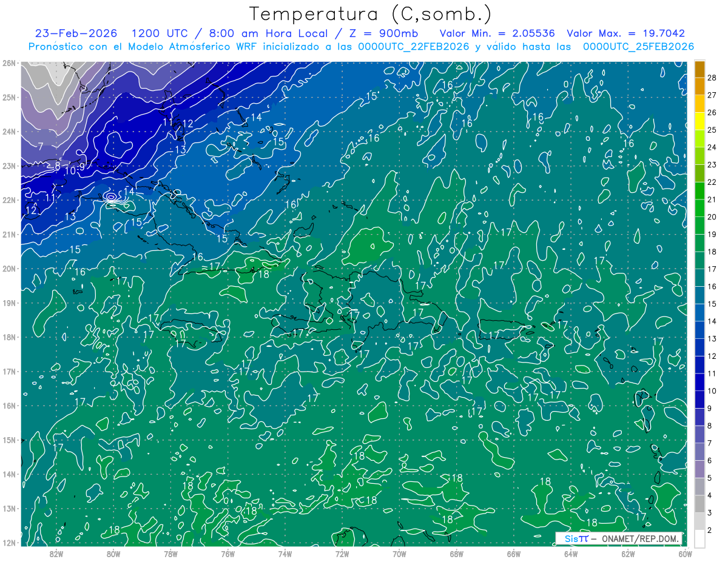Click the '18N' latitude axis label
Viewport: 728px width, 562px height.
coord(8,337)
